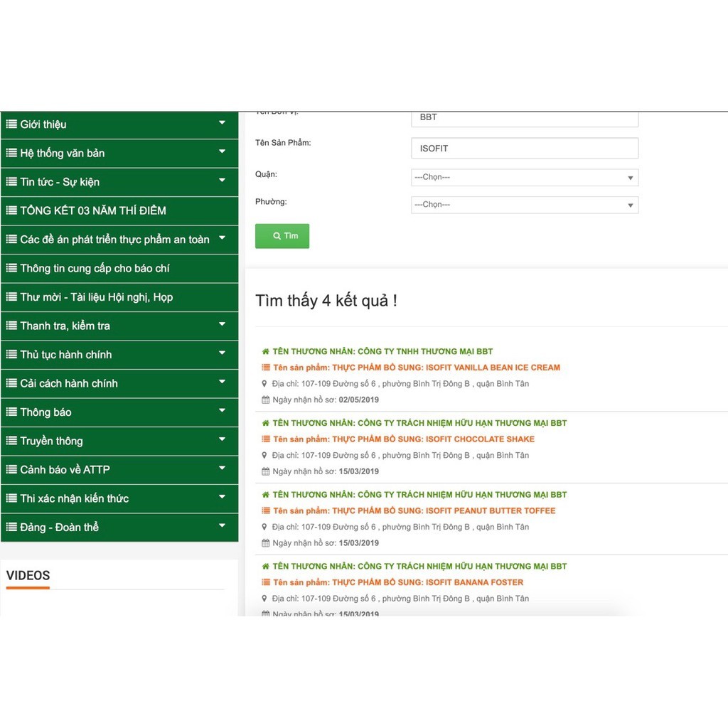Click the calendar icon beside date 02/05/2019
The width and height of the screenshot is (728, 728).
click(266, 400)
